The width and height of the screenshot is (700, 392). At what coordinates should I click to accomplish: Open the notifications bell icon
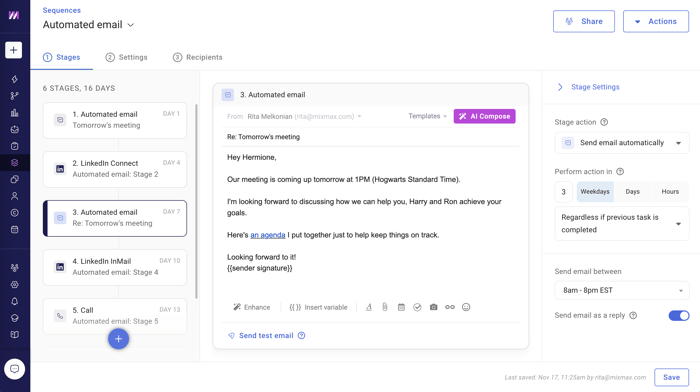click(14, 301)
